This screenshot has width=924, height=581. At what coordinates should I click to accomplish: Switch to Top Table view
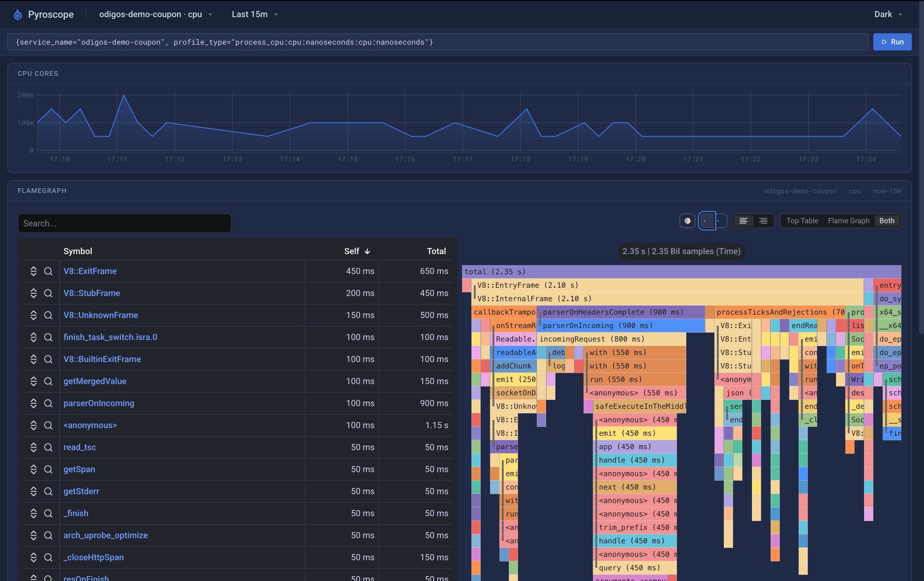(x=802, y=221)
